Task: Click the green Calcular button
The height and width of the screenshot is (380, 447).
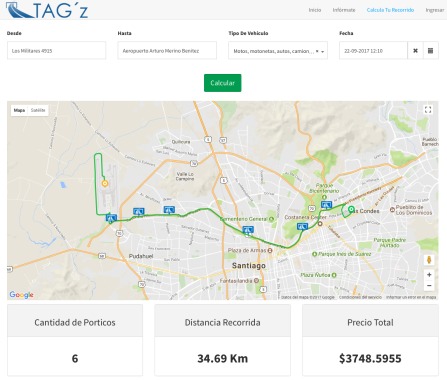Action: [222, 83]
